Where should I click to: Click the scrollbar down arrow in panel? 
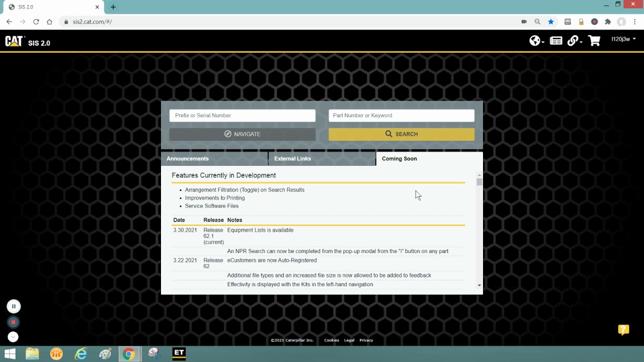coord(479,286)
